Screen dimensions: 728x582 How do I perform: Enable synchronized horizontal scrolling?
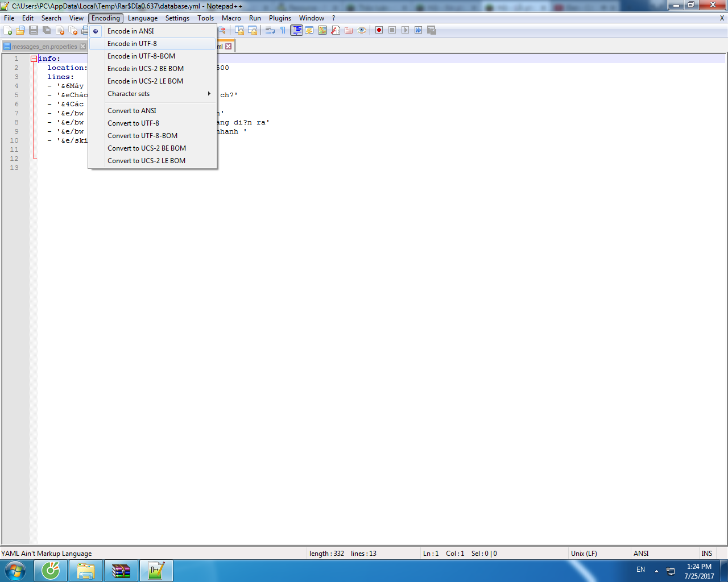253,30
